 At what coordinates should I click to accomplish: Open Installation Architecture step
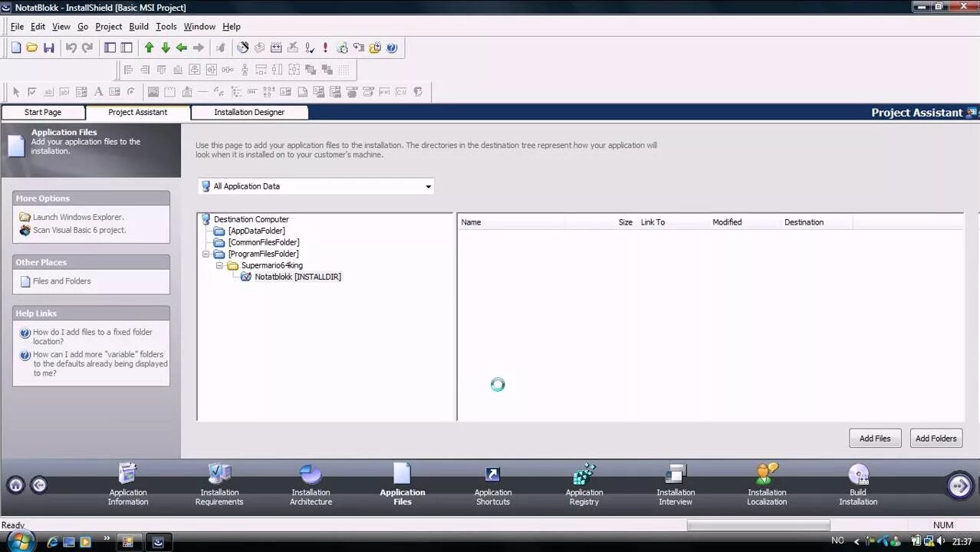point(311,485)
